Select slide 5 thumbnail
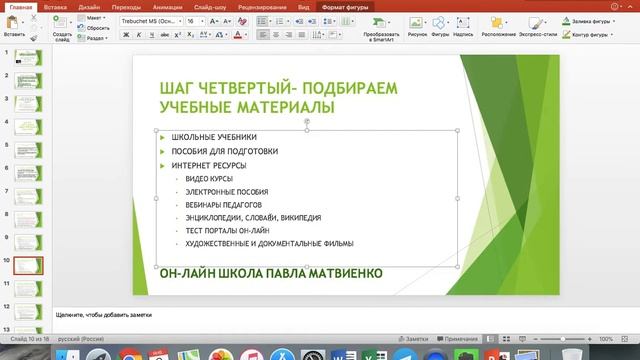640x360 pixels. 28,150
